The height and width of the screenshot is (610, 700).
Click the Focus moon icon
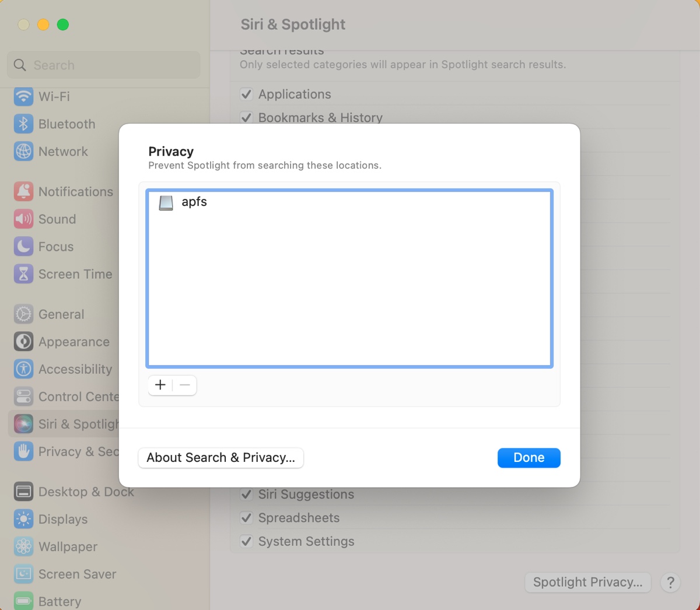23,246
